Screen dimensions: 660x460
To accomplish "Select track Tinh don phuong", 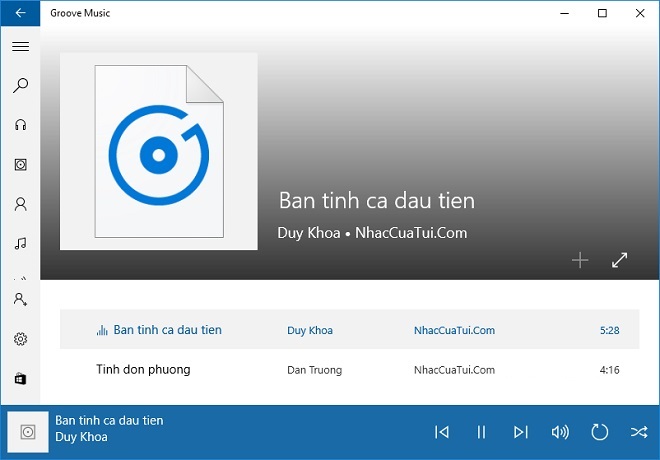I will (143, 369).
